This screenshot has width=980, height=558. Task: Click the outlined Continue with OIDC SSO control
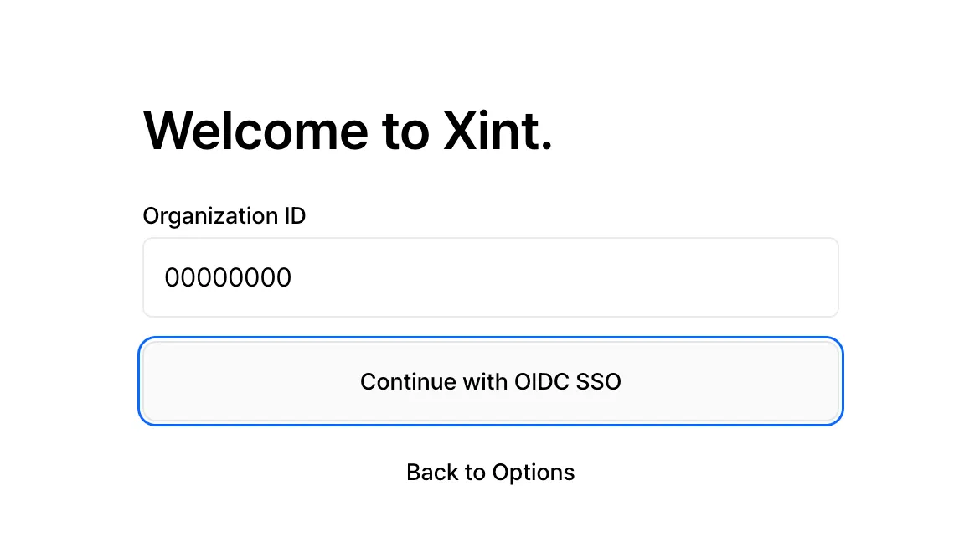coord(490,381)
